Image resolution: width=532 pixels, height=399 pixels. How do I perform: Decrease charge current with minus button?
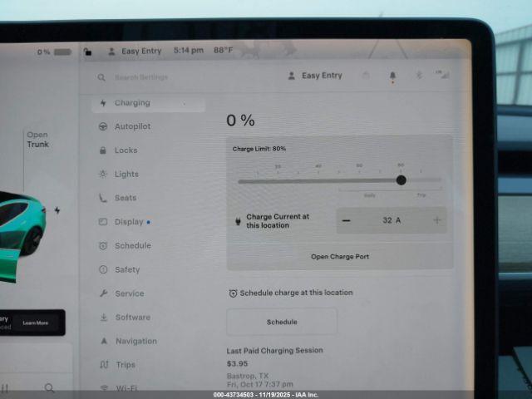[x=346, y=220]
